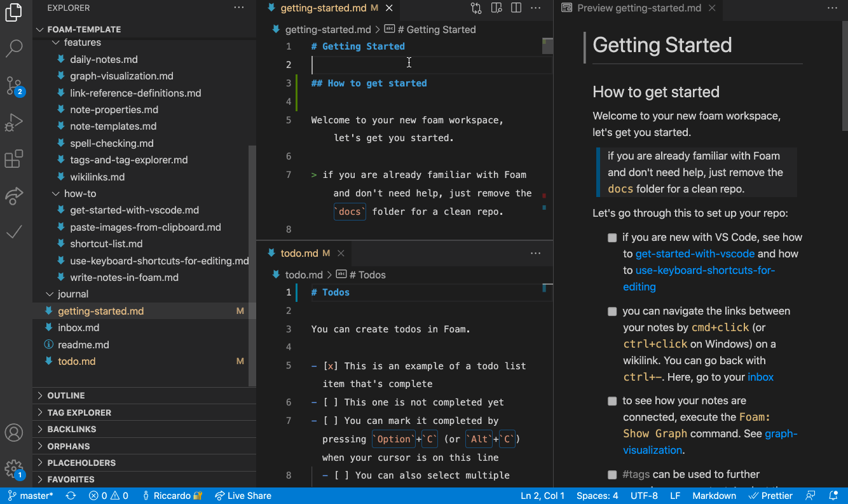Viewport: 848px width, 504px height.
Task: Split the getting-started.md editor right
Action: 516,8
